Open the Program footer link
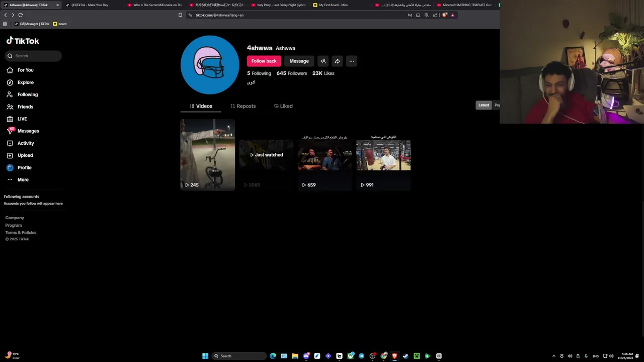644x362 pixels. click(x=14, y=225)
